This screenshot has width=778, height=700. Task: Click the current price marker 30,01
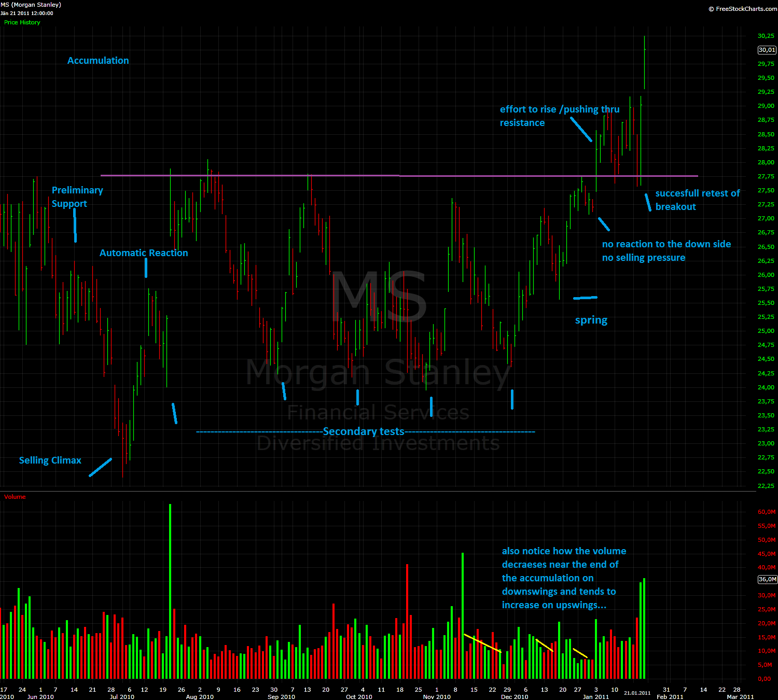pyautogui.click(x=767, y=50)
